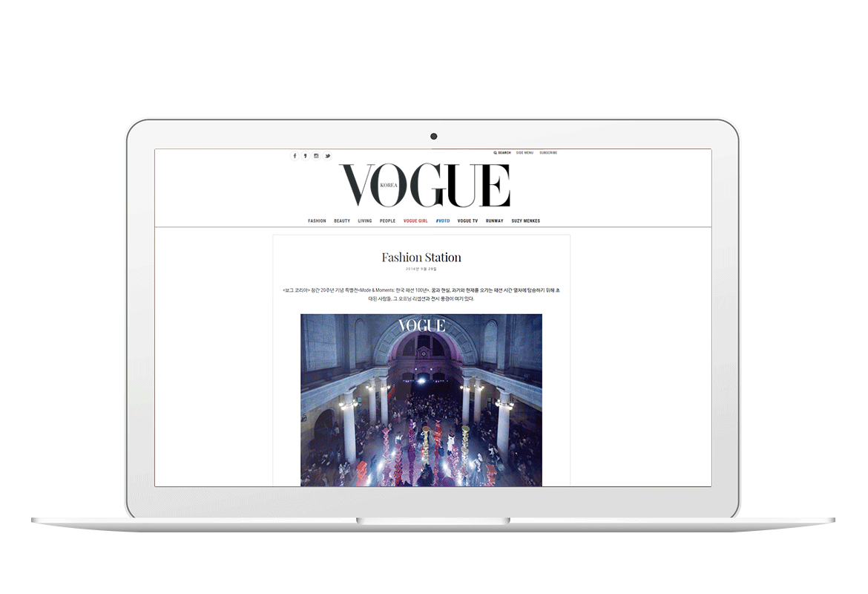Open the Living navigation section
The height and width of the screenshot is (594, 868).
point(365,221)
